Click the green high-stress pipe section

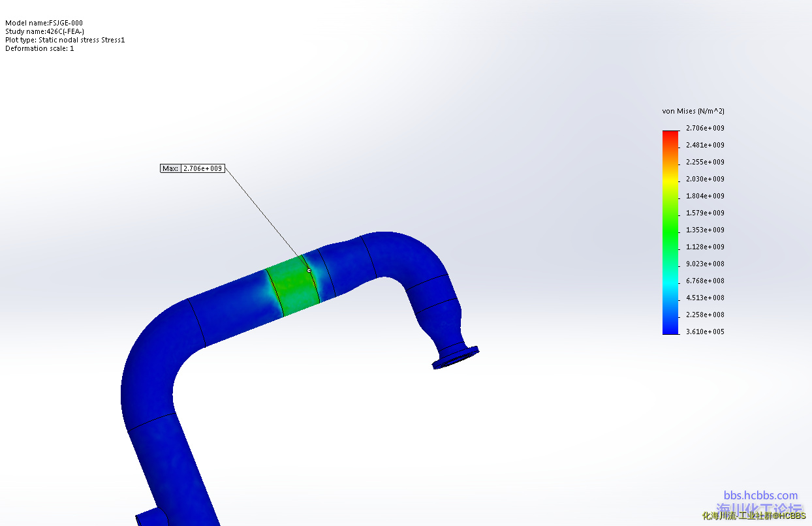[292, 288]
